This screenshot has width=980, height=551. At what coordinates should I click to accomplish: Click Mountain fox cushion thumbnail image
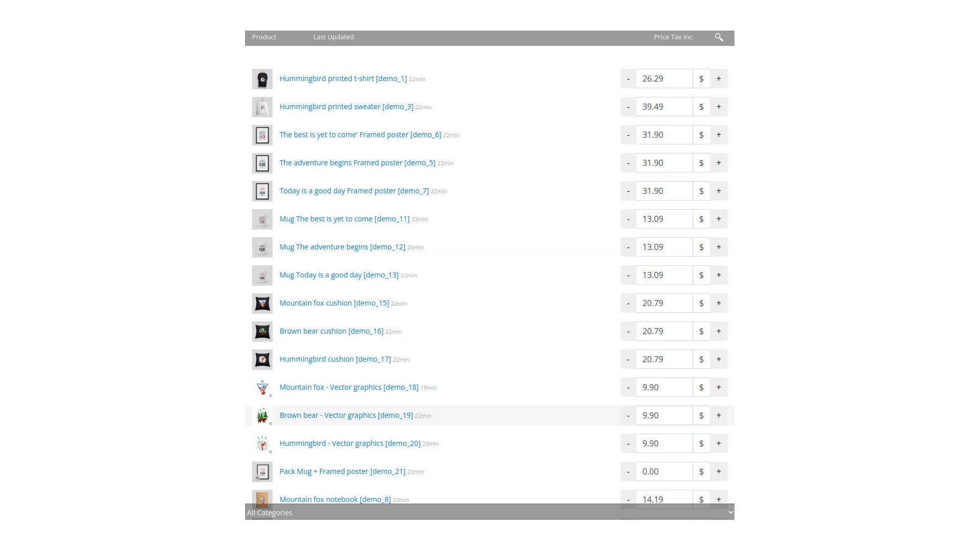(x=262, y=304)
